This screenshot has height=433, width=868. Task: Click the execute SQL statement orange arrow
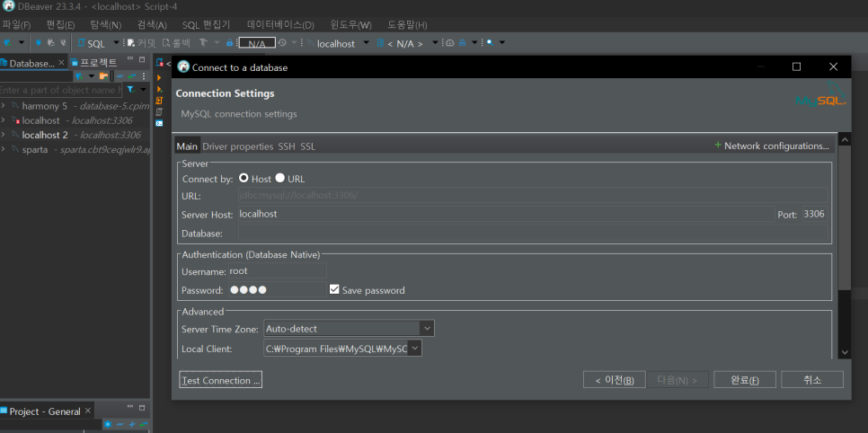tap(159, 77)
